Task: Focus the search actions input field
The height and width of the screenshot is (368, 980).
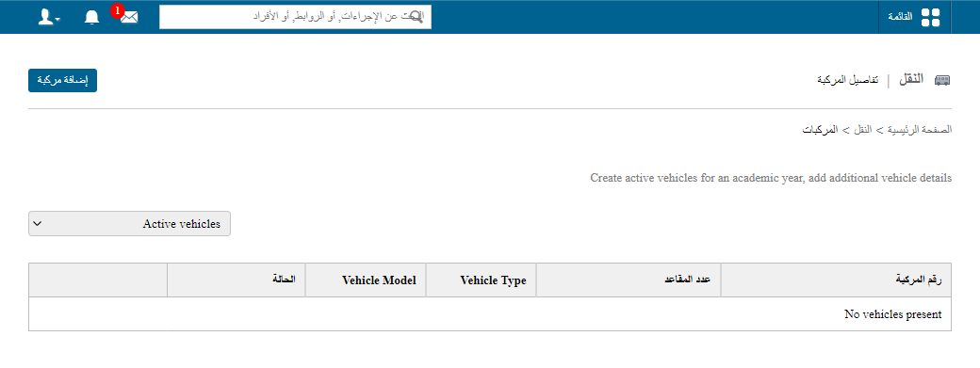Action: [295, 17]
